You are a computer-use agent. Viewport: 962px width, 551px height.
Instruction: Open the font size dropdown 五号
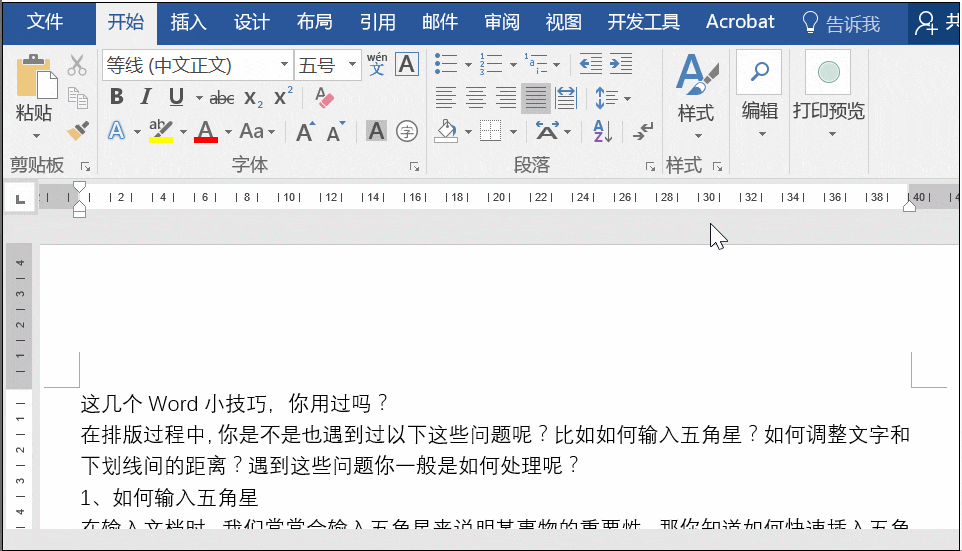352,64
